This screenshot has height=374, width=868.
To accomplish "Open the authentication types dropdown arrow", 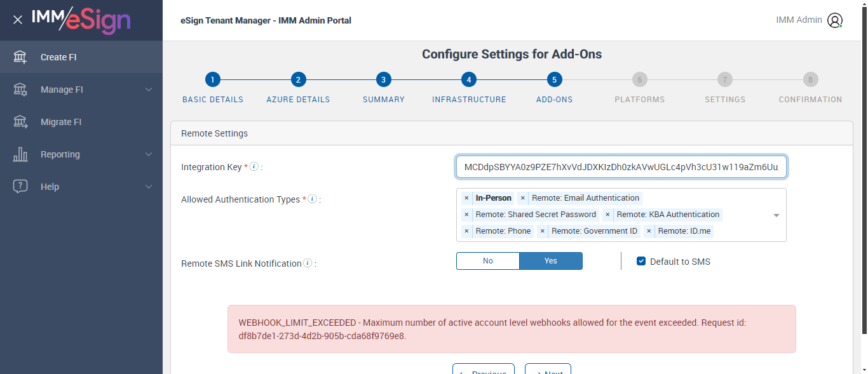I will tap(776, 215).
